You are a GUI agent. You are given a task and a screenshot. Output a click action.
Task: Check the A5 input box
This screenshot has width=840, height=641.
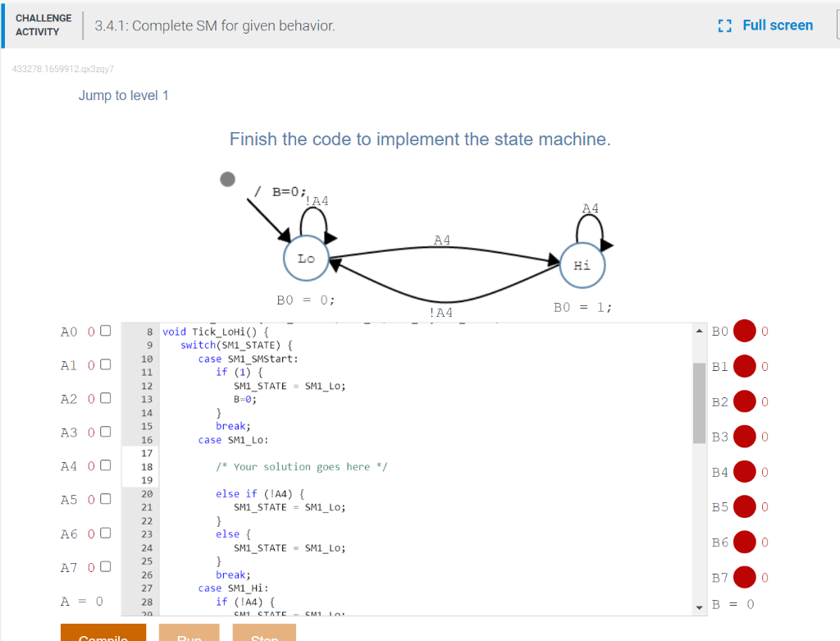tap(105, 498)
